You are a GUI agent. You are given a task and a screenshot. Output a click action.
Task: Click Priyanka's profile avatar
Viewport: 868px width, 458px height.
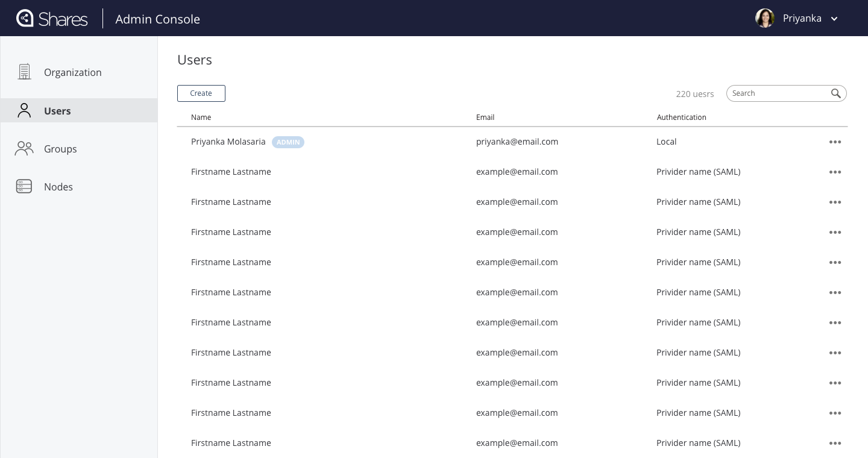[765, 18]
